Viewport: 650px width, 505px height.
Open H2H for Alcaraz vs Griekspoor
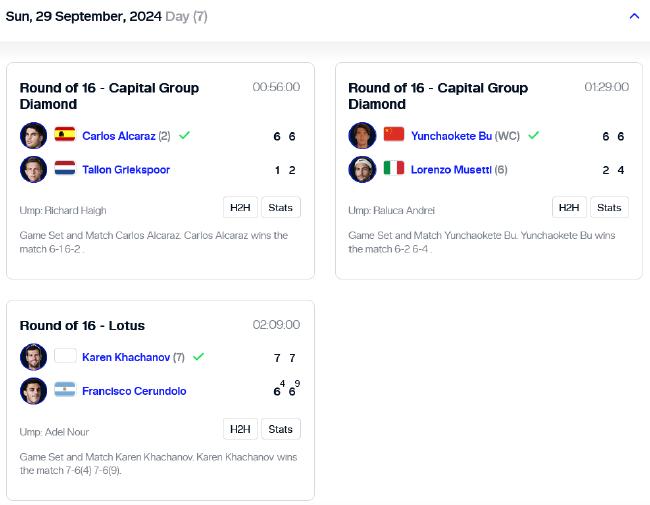240,207
